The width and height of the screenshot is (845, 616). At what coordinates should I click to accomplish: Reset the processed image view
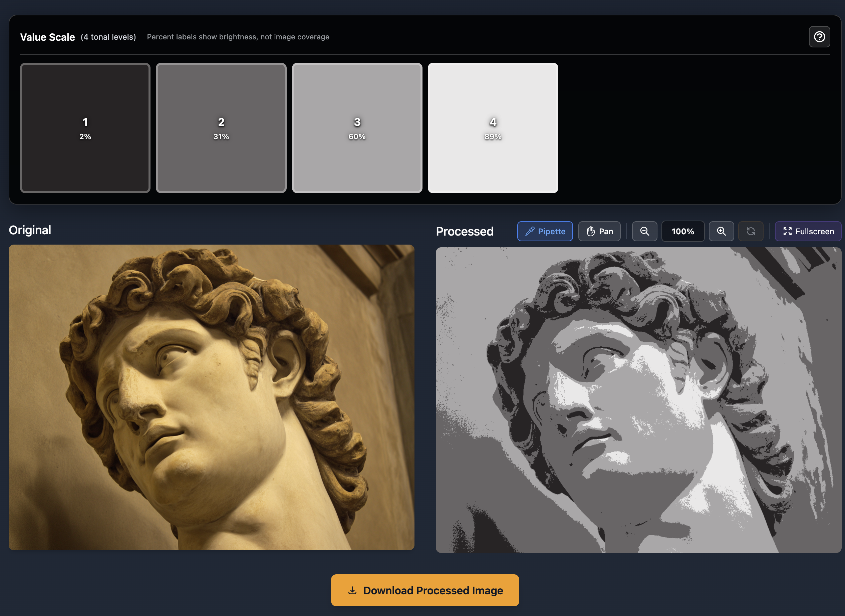coord(750,231)
